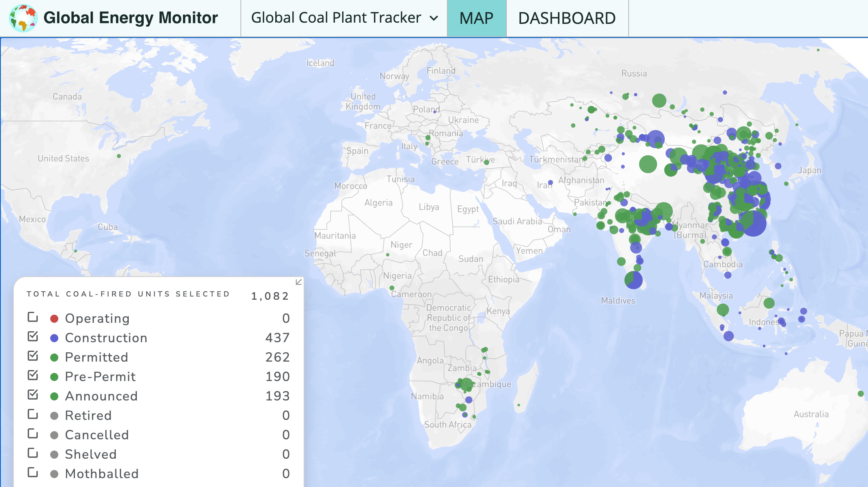The width and height of the screenshot is (868, 487).
Task: Switch to the DASHBOARD tab
Action: tap(567, 18)
